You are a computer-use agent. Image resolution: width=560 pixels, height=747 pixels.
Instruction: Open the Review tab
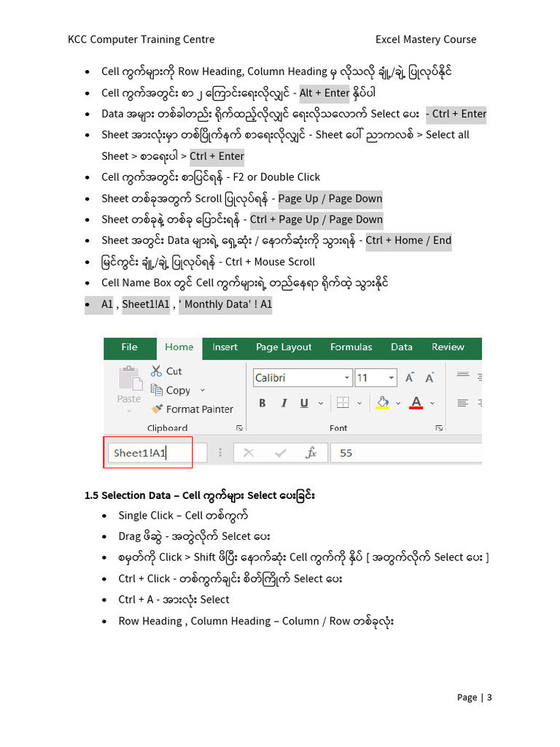tap(448, 347)
